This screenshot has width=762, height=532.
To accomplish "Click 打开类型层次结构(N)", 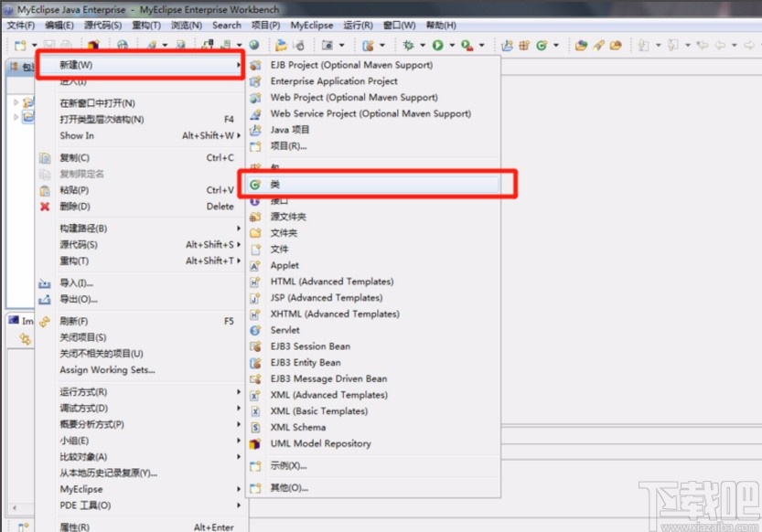I will [140, 120].
